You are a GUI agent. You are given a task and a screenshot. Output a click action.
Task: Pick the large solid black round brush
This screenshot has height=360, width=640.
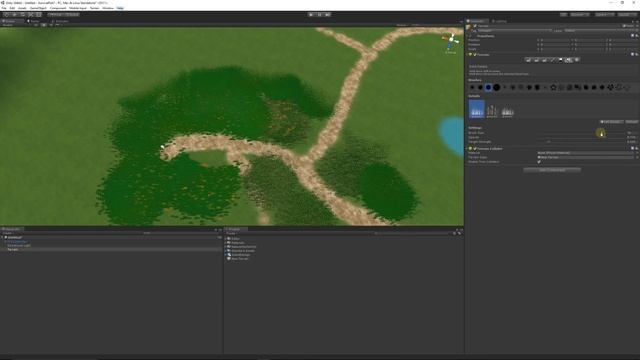496,87
